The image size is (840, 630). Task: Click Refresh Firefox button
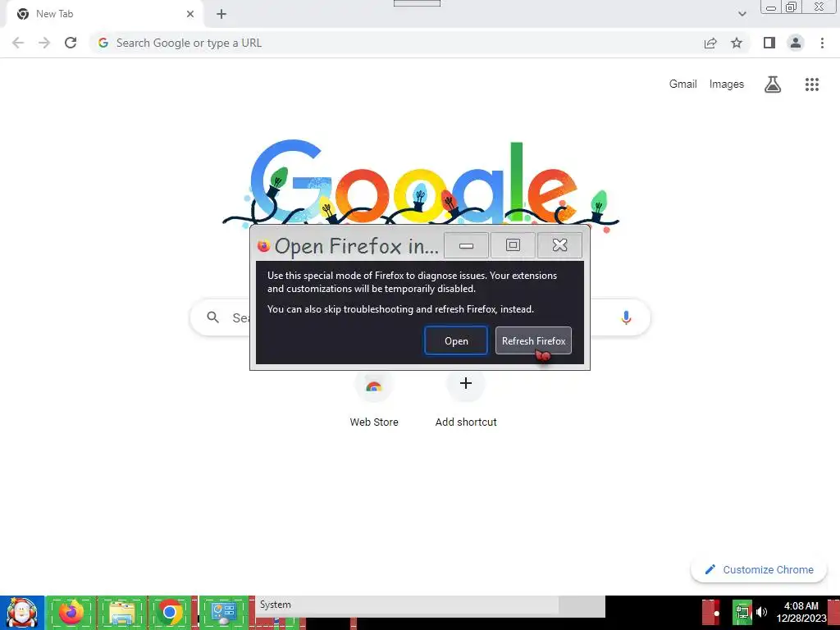click(x=533, y=340)
